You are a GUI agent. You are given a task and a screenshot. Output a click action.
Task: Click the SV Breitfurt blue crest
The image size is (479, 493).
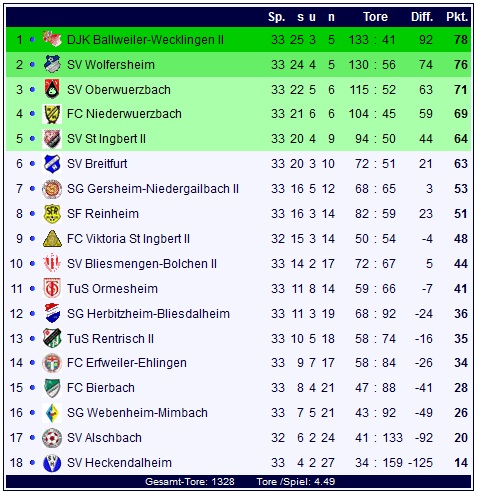(x=52, y=164)
